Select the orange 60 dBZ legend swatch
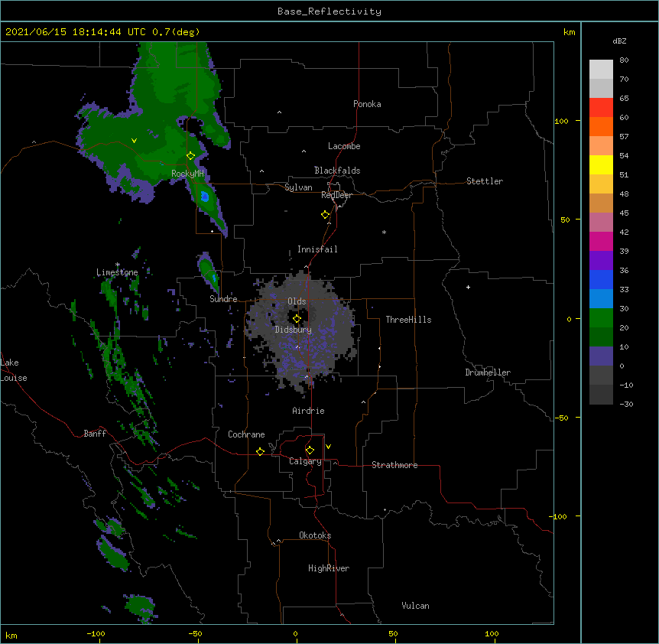The image size is (659, 644). coord(601,126)
